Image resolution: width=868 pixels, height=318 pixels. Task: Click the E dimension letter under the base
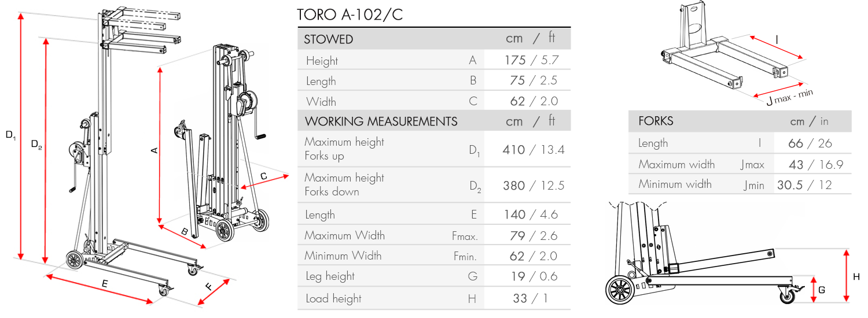click(104, 284)
